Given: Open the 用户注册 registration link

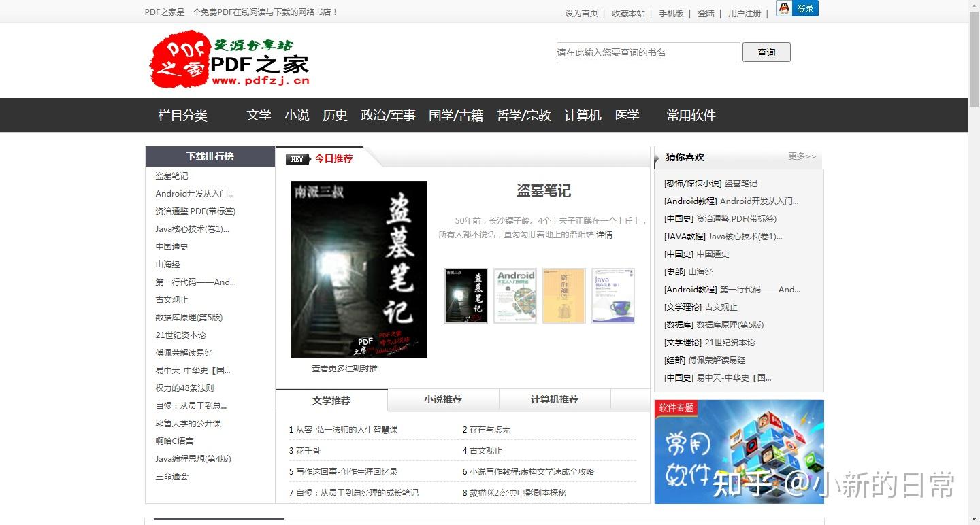Looking at the screenshot, I should pyautogui.click(x=745, y=13).
